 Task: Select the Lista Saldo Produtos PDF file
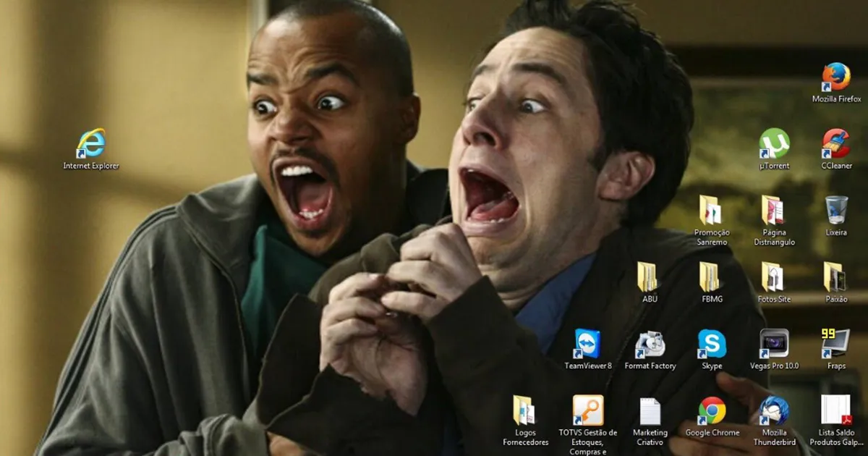click(836, 421)
